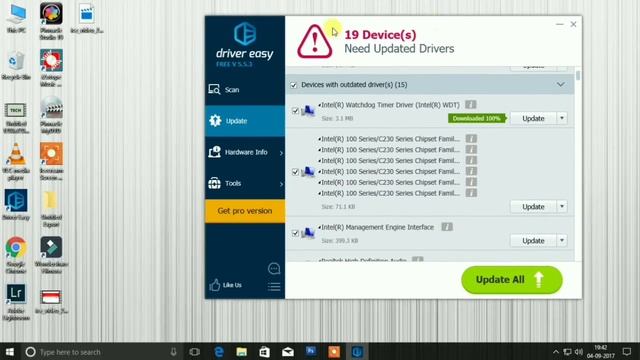Open info icon for first 100 Series Chipset entry

(471, 139)
